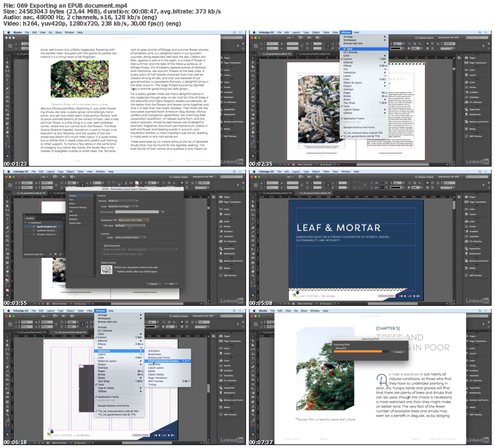Select Based on Paragraph Style Export Tags option
The image size is (495, 448).
[102, 254]
